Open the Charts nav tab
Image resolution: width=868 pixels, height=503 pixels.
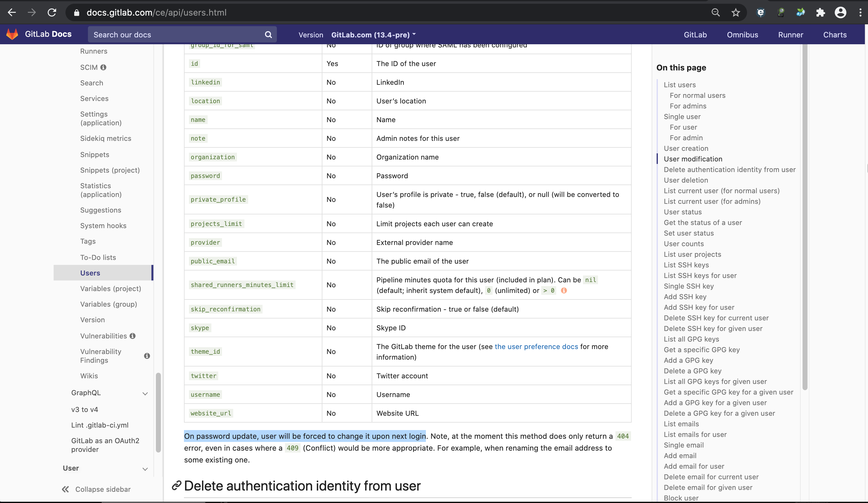click(x=835, y=35)
